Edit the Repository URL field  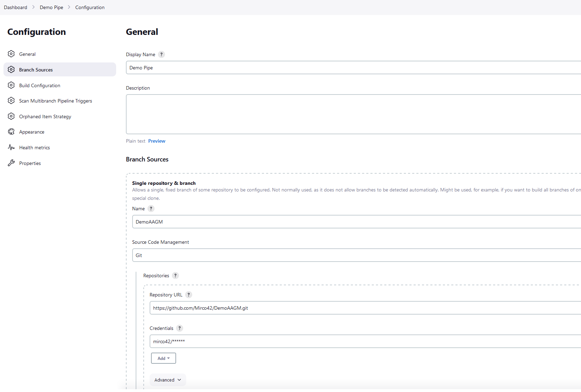[365, 308]
